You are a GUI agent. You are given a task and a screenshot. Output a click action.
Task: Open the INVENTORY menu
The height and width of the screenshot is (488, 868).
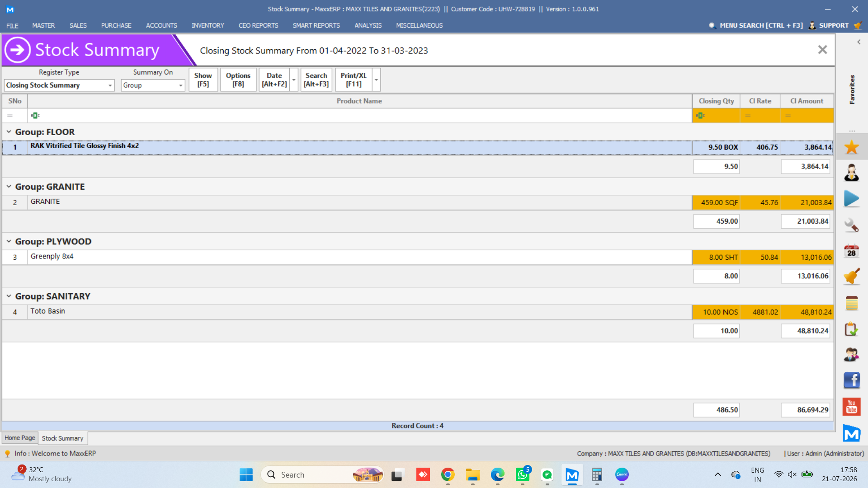[208, 26]
